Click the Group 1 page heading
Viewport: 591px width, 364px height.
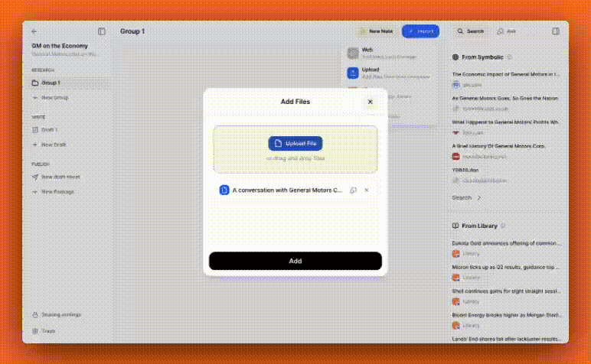[132, 31]
